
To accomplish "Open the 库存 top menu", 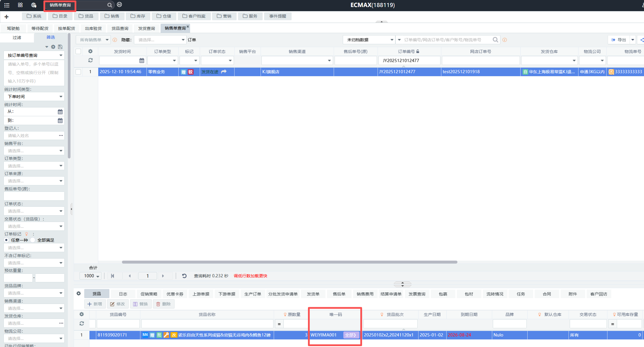I will [138, 16].
